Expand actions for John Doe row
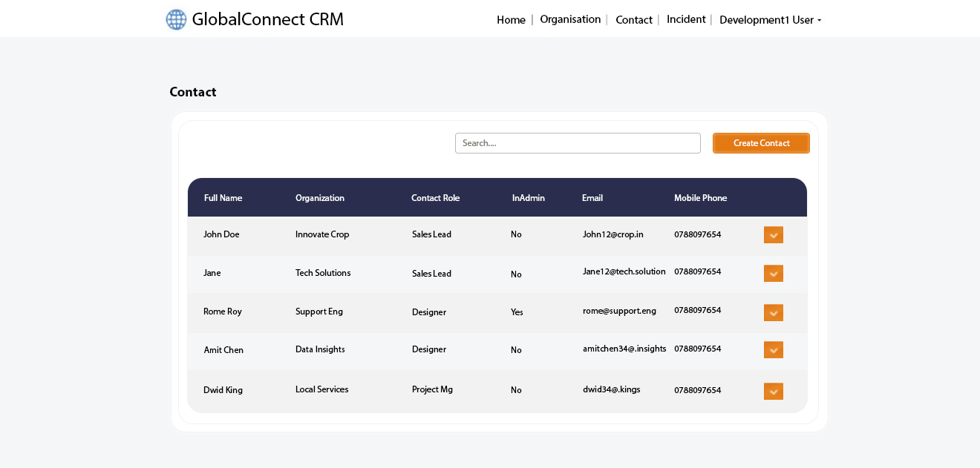The height and width of the screenshot is (468, 980). 774,235
